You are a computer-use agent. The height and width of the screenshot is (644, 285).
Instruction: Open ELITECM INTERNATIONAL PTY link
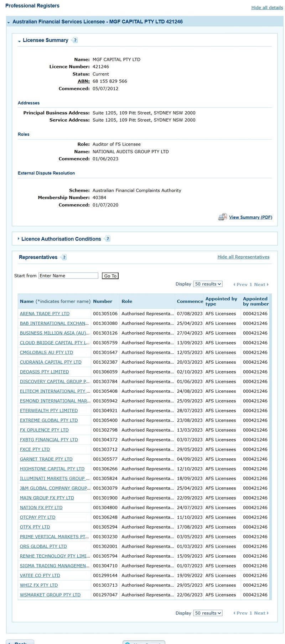tap(55, 391)
